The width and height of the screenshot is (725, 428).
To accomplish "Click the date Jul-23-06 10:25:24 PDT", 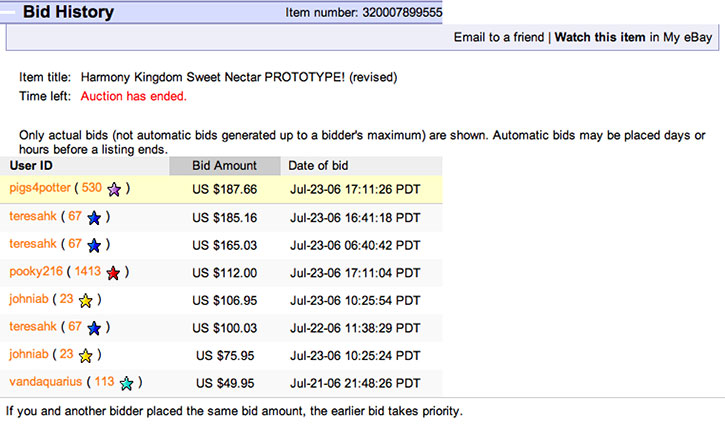I will [x=355, y=356].
